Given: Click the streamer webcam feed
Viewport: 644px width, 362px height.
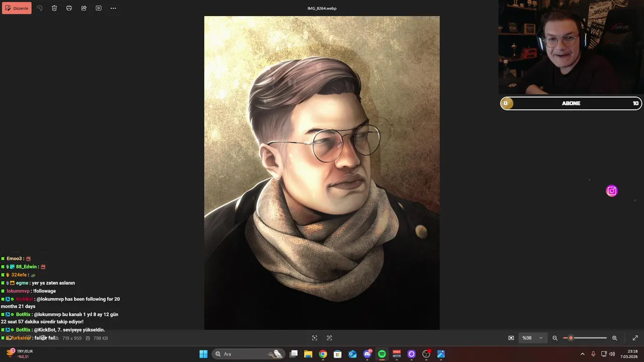Looking at the screenshot, I should coord(571,47).
